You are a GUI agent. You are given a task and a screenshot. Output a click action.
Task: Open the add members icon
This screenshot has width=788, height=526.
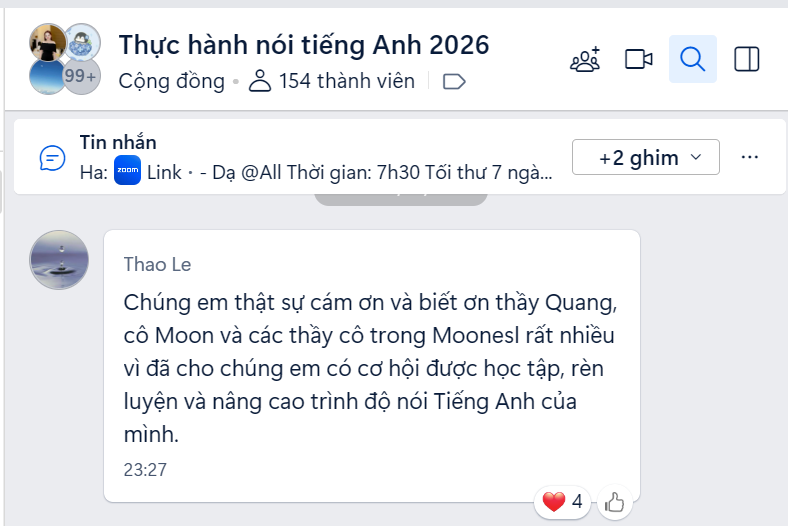point(585,59)
